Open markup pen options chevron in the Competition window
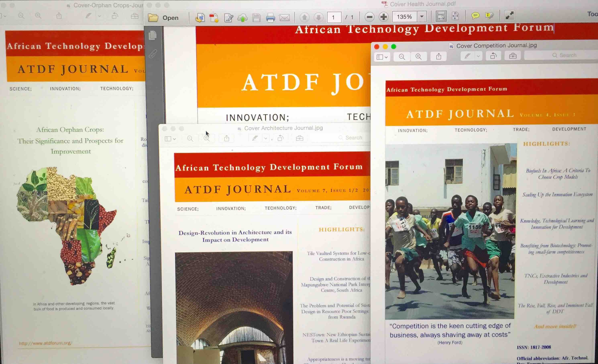Image resolution: width=598 pixels, height=364 pixels. click(478, 56)
